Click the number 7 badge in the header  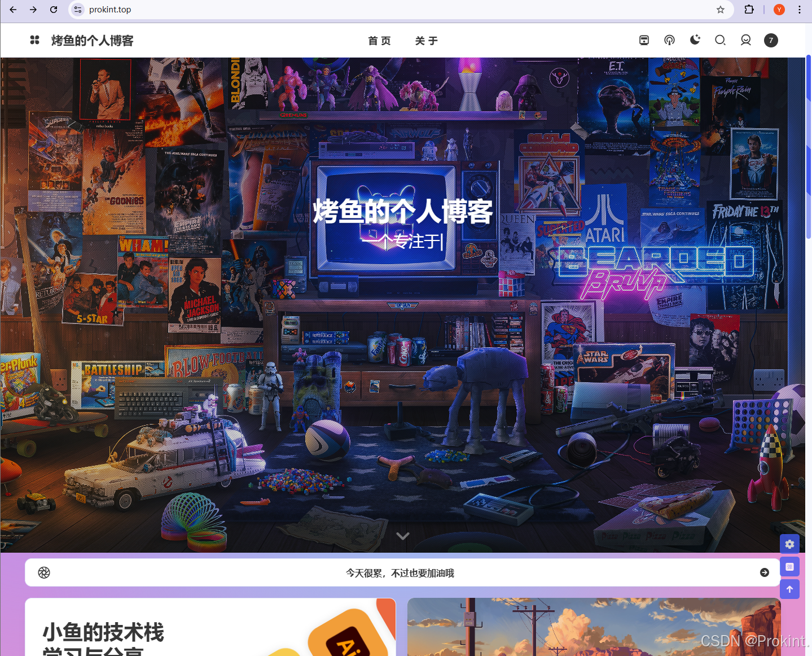point(771,40)
